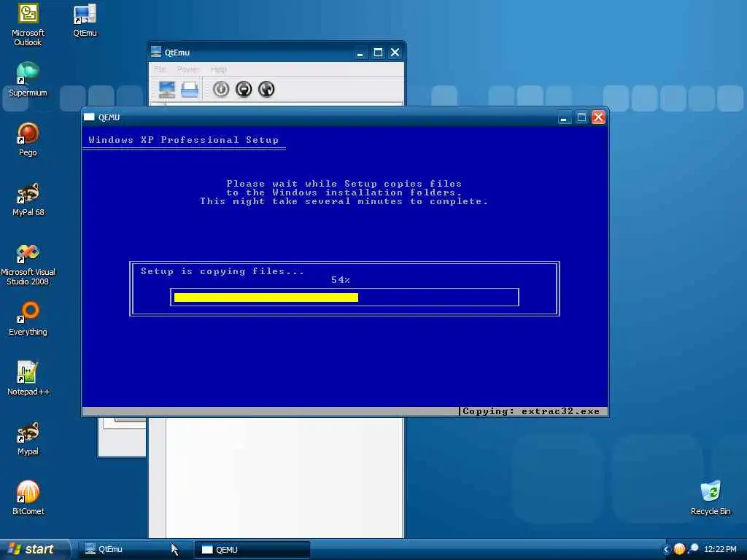The width and height of the screenshot is (747, 560).
Task: Switch to QEMU via taskbar button
Action: click(252, 550)
